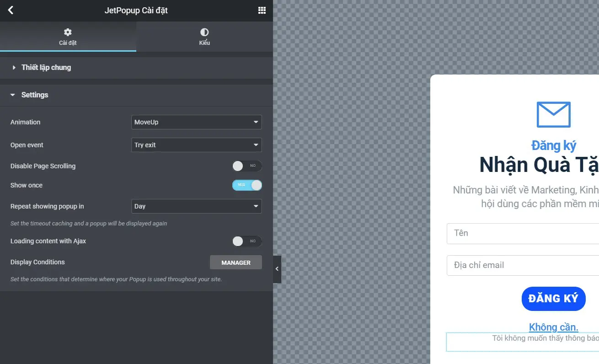Viewport: 599px width, 364px height.
Task: Select the Những bài viết về Marketing paragraph
Action: pos(526,197)
